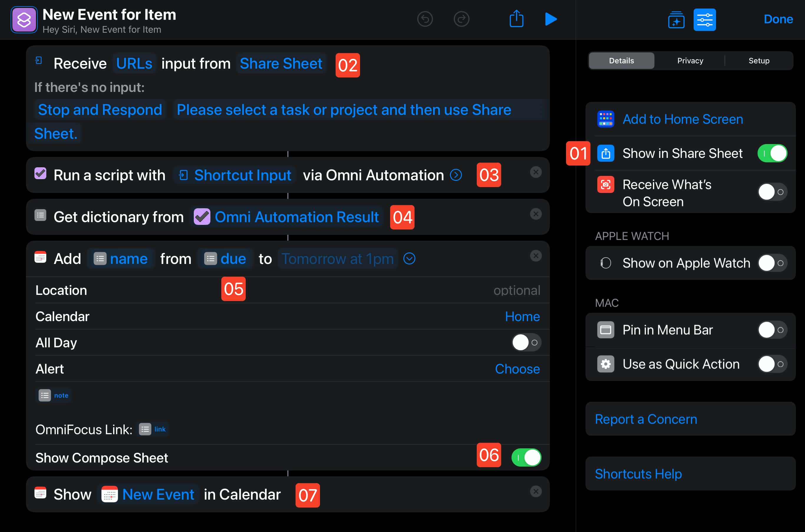Switch to the Details tab
Image resolution: width=805 pixels, height=532 pixels.
tap(621, 61)
